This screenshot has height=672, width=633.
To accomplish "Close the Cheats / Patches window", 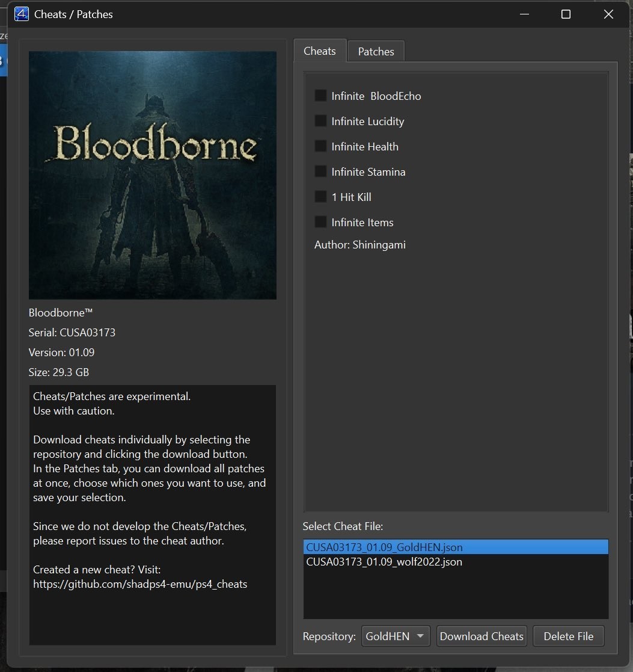I will (608, 14).
